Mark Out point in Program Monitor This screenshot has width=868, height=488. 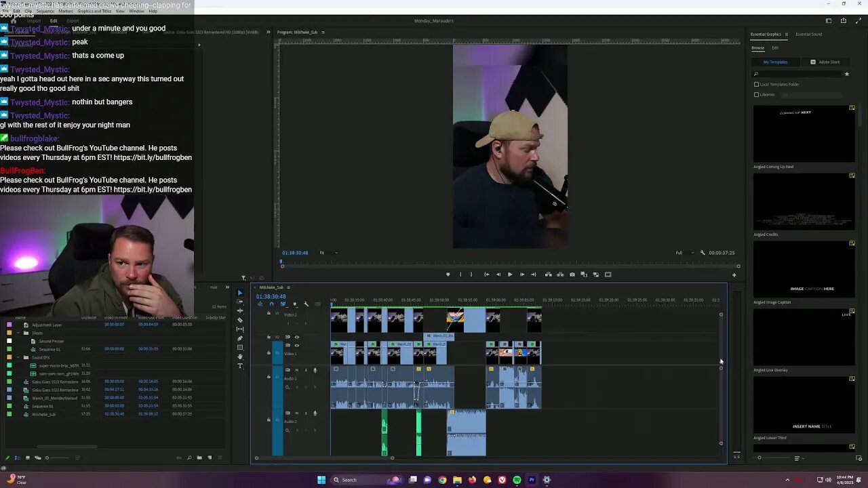click(472, 274)
